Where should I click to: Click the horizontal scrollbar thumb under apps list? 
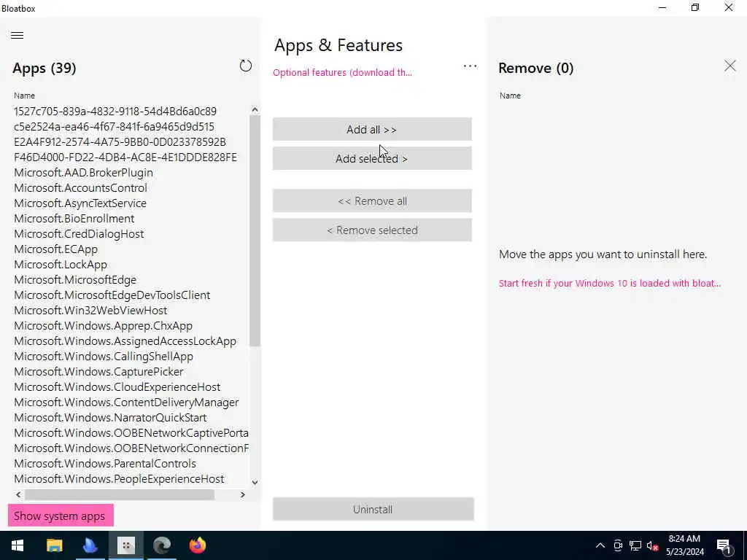pos(120,495)
